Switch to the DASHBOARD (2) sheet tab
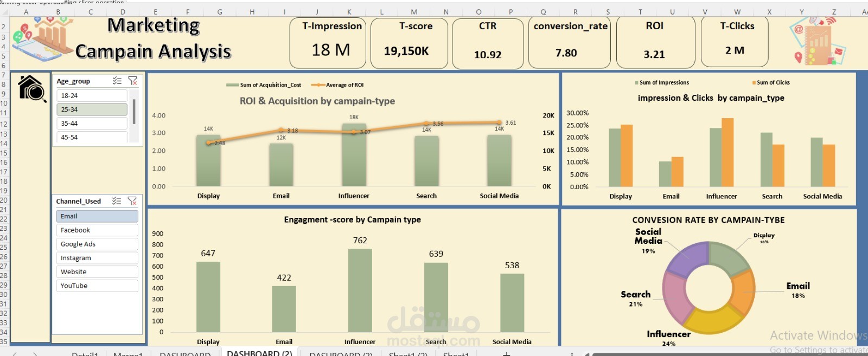 [x=259, y=353]
